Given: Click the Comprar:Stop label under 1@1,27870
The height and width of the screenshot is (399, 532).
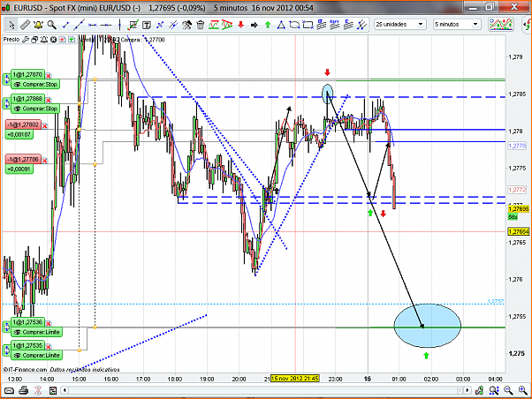Looking at the screenshot, I should (35, 84).
